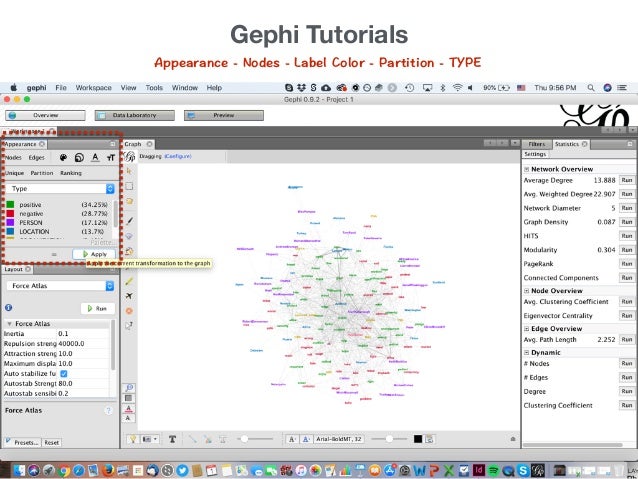Collapse the Network Overview section
Image resolution: width=638 pixels, height=479 pixels.
point(527,169)
